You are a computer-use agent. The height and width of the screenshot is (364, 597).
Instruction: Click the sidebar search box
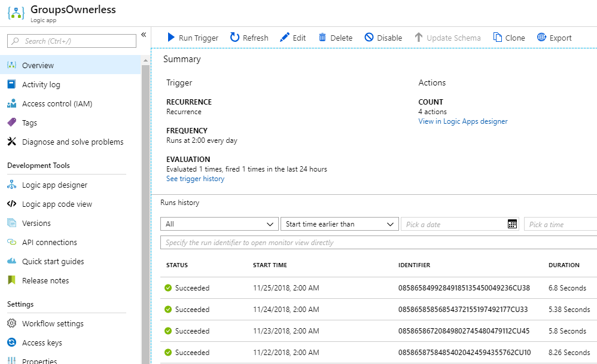click(x=72, y=41)
